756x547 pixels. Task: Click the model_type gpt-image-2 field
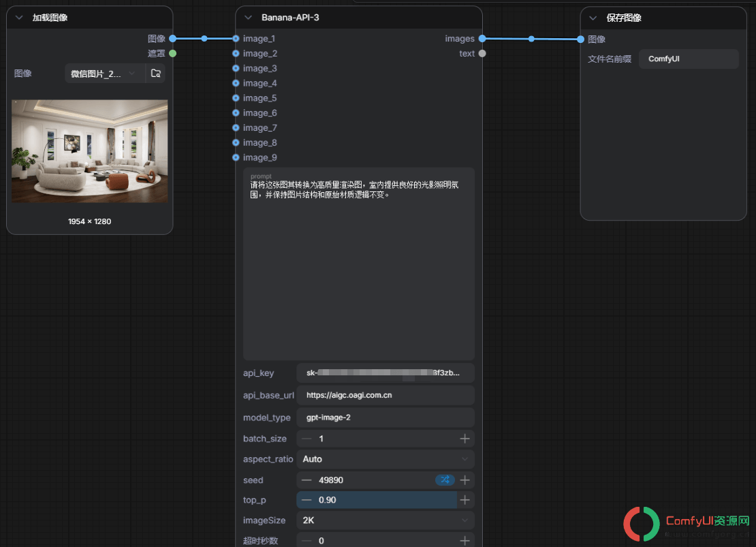385,418
